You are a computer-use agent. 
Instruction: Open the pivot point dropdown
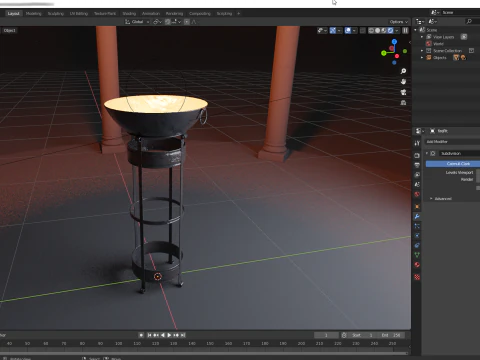tap(157, 22)
